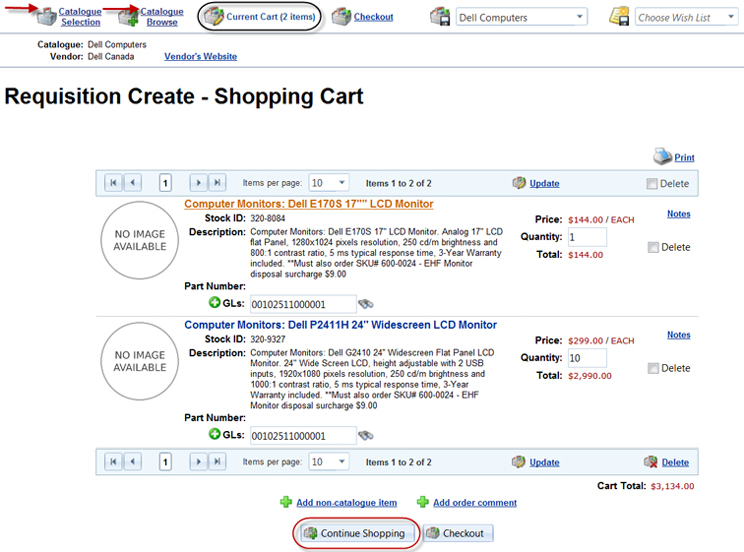The height and width of the screenshot is (552, 744).
Task: Click quantity field for Dell P2411H monitor
Action: (x=587, y=358)
